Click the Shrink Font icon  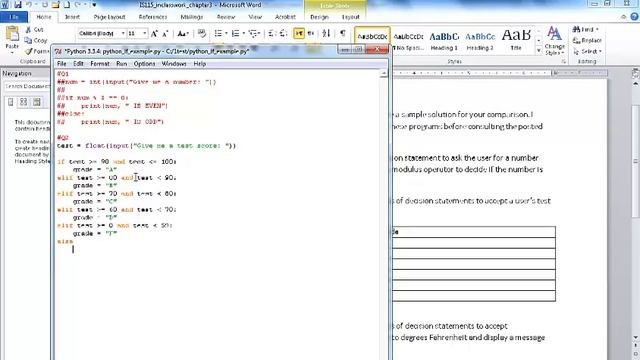(165, 33)
